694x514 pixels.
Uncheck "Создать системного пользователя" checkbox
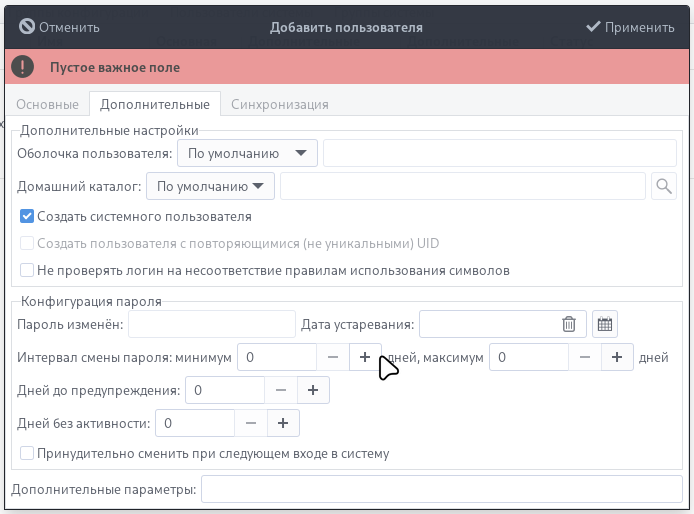pos(27,216)
